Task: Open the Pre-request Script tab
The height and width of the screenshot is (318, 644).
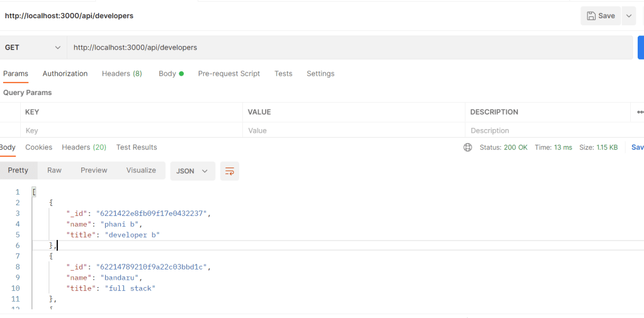Action: (x=229, y=74)
